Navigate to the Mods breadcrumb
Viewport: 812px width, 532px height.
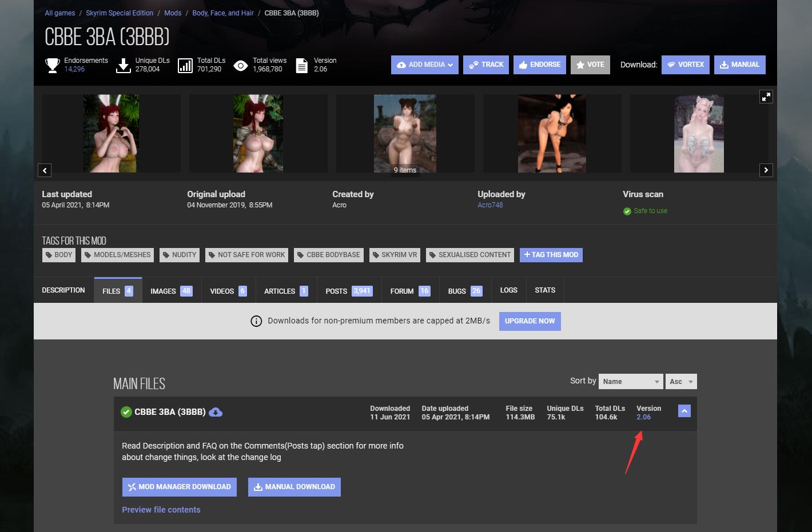pyautogui.click(x=173, y=13)
